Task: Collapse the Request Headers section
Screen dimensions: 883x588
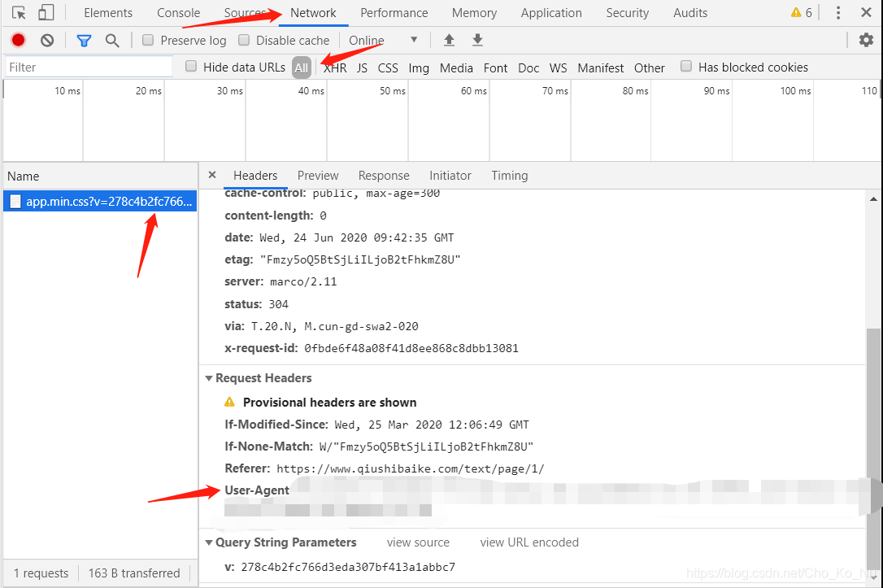Action: [209, 378]
